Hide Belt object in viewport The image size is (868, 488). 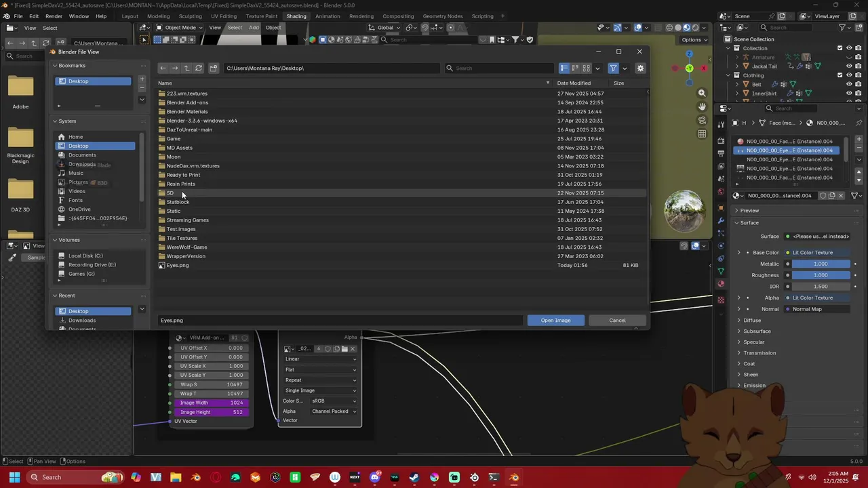[x=849, y=84]
